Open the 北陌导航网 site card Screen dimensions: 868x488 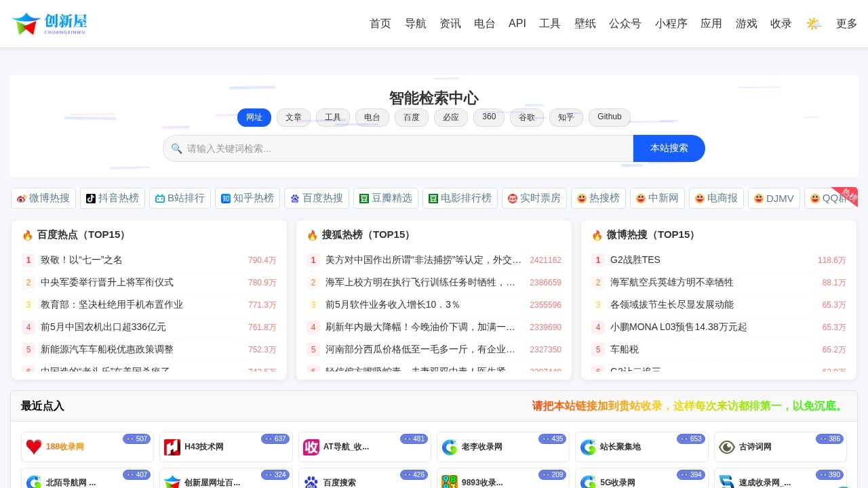(x=87, y=479)
